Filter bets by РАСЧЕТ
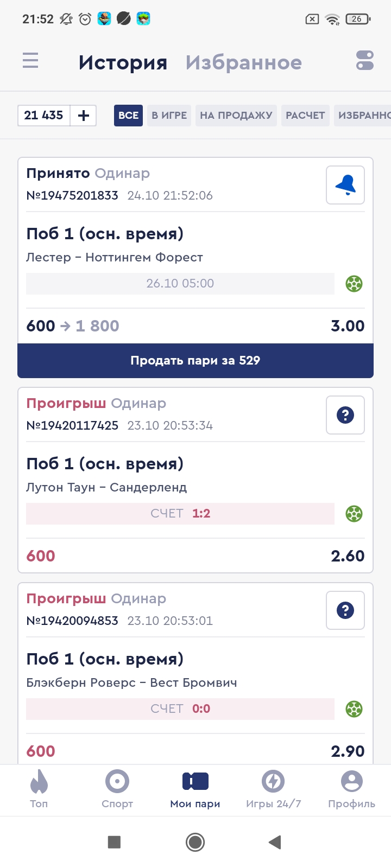The width and height of the screenshot is (391, 868). [x=305, y=116]
